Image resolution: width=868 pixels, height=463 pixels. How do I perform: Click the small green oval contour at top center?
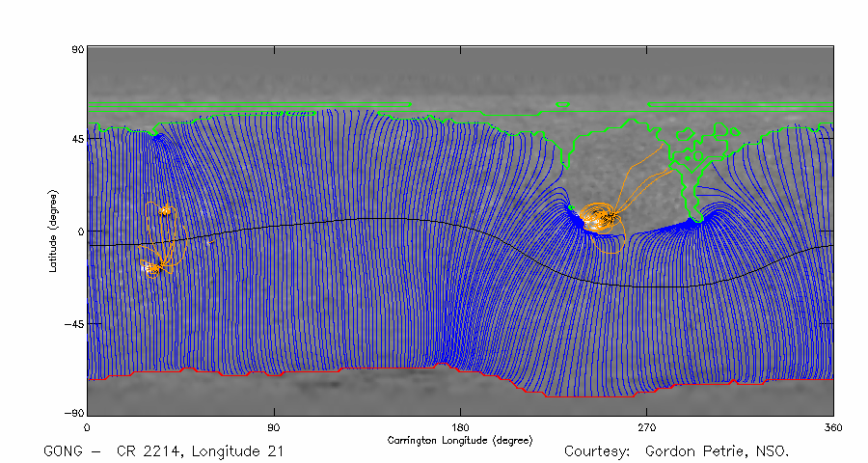coord(563,104)
